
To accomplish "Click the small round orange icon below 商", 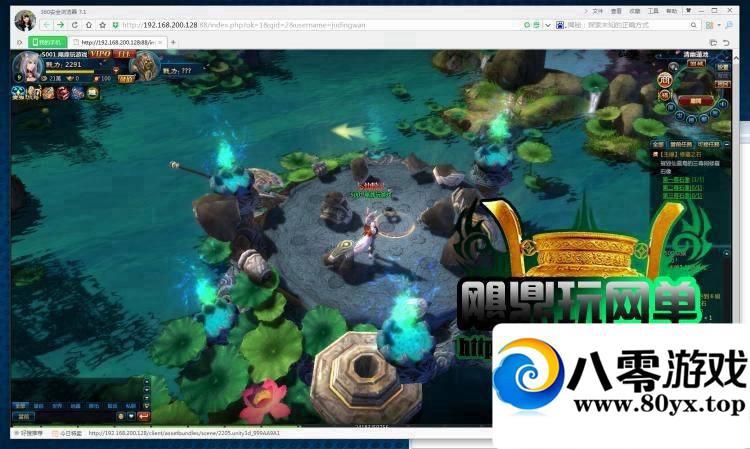I will [665, 95].
